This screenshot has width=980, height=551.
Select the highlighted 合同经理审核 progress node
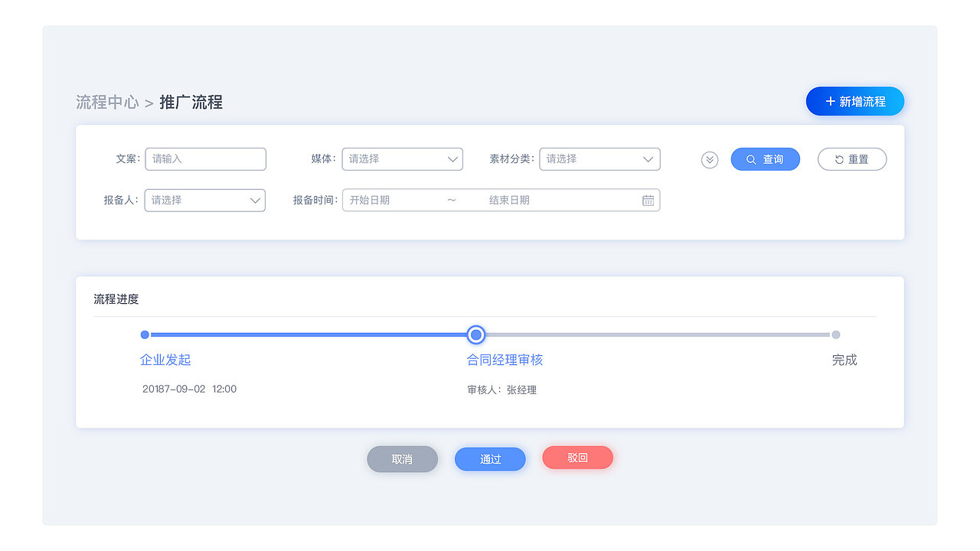click(x=475, y=334)
